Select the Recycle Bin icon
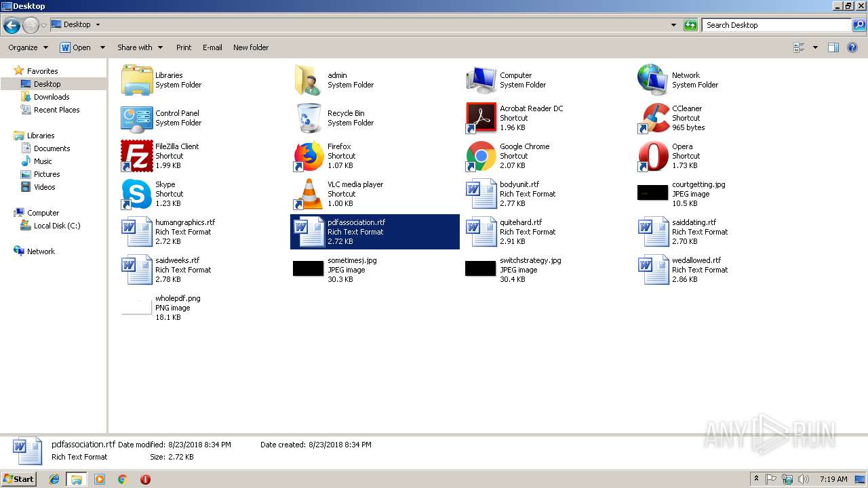This screenshot has height=488, width=868. click(x=309, y=118)
